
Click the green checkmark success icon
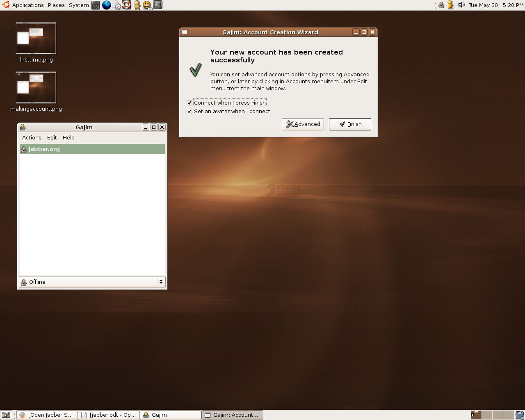coord(196,70)
